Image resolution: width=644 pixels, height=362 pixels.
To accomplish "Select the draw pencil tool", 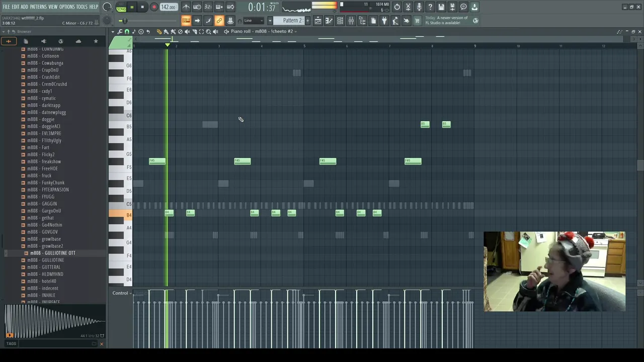I will pos(159,32).
